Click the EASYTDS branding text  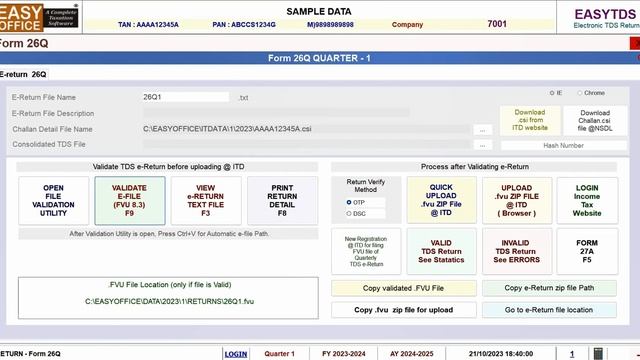click(x=605, y=14)
